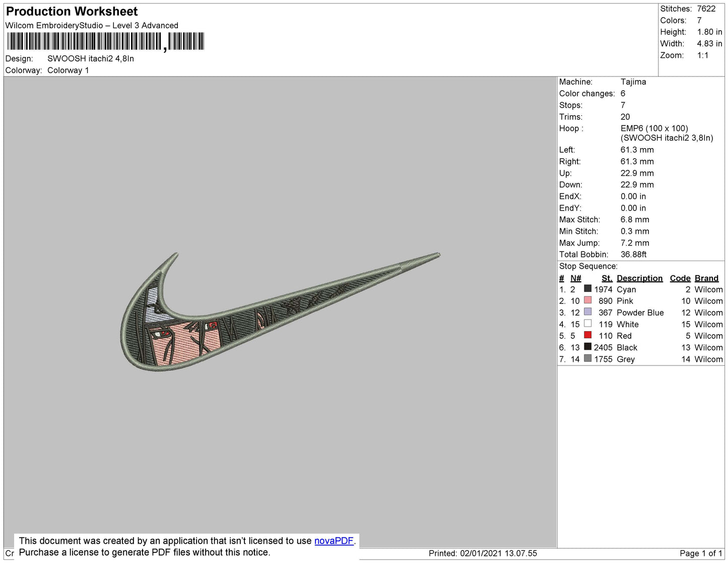The height and width of the screenshot is (563, 728).
Task: Click the Stitches count value 7622
Action: (x=706, y=9)
